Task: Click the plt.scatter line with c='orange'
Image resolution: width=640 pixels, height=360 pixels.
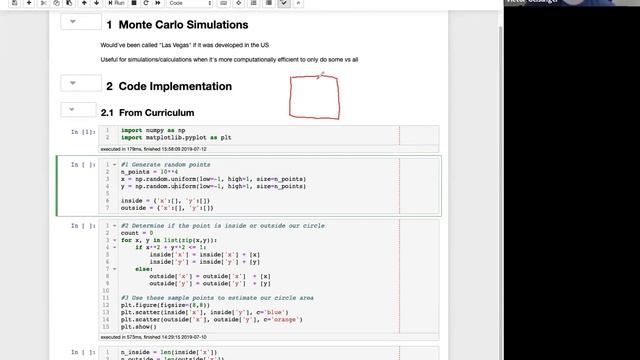Action: click(211, 320)
